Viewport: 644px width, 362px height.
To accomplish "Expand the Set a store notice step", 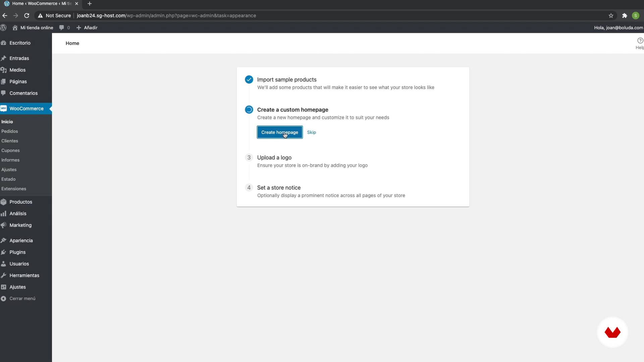I will tap(279, 187).
